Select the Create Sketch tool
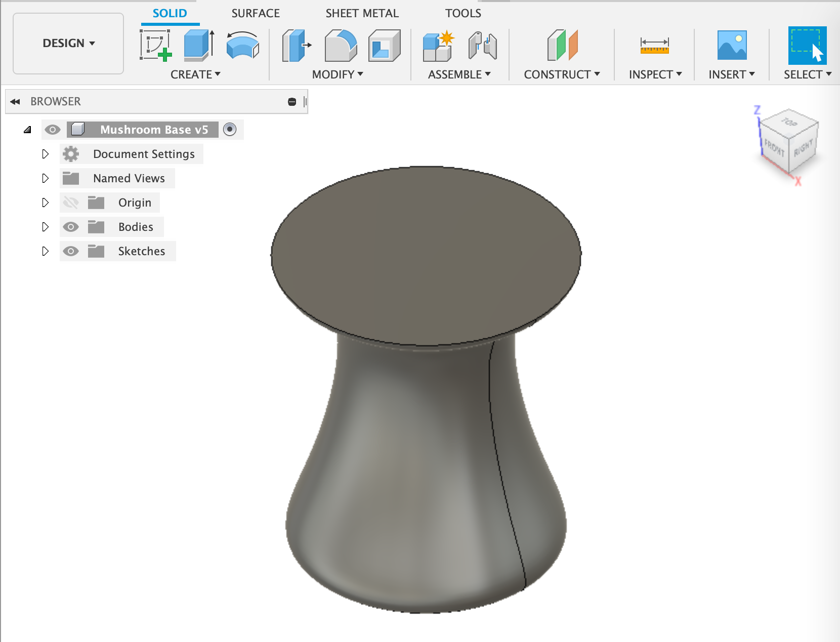The width and height of the screenshot is (840, 642). 156,46
